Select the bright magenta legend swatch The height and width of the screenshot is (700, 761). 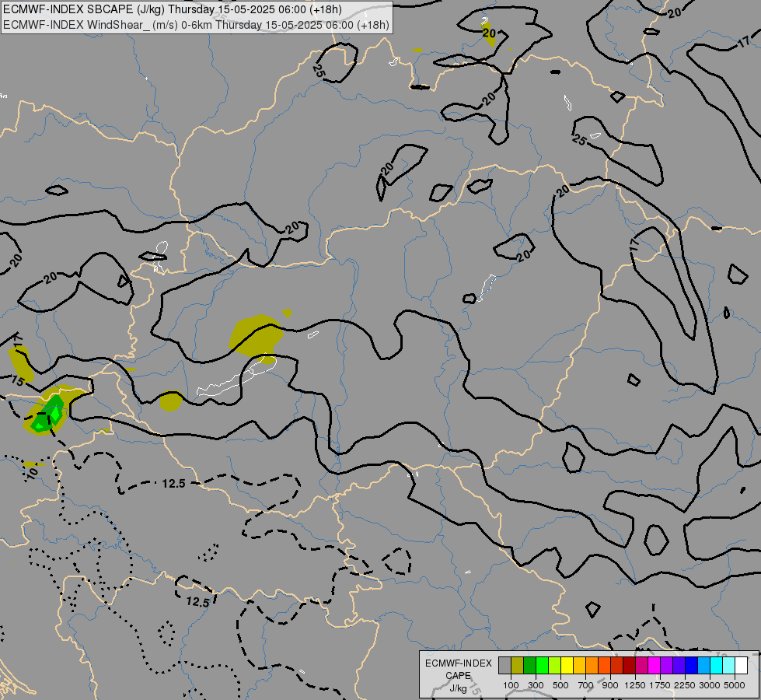coord(654,666)
